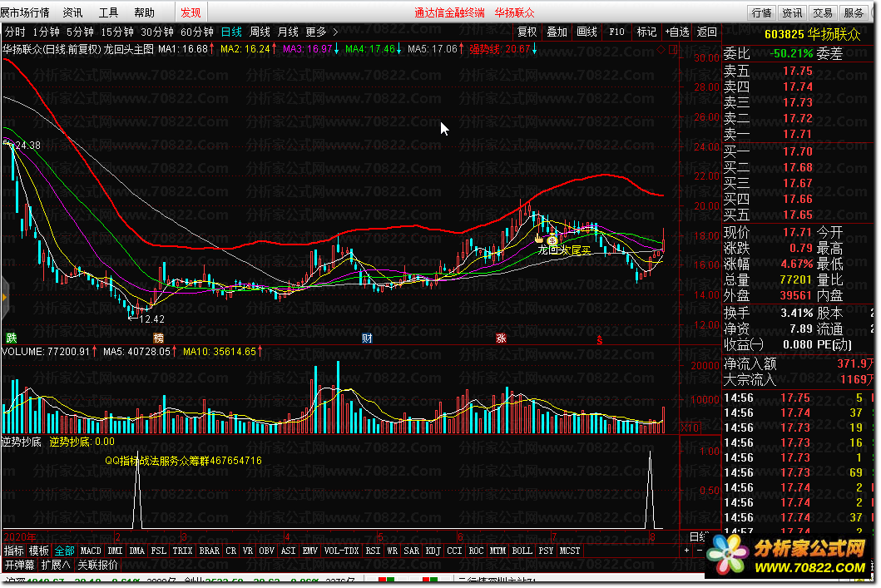881x588 pixels.
Task: Click the 财 marker icon on chart
Action: pos(367,338)
